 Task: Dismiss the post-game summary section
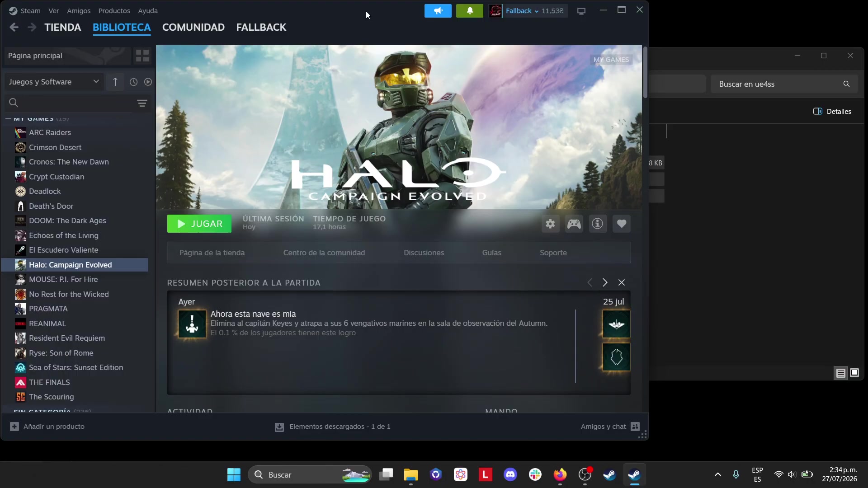point(622,282)
